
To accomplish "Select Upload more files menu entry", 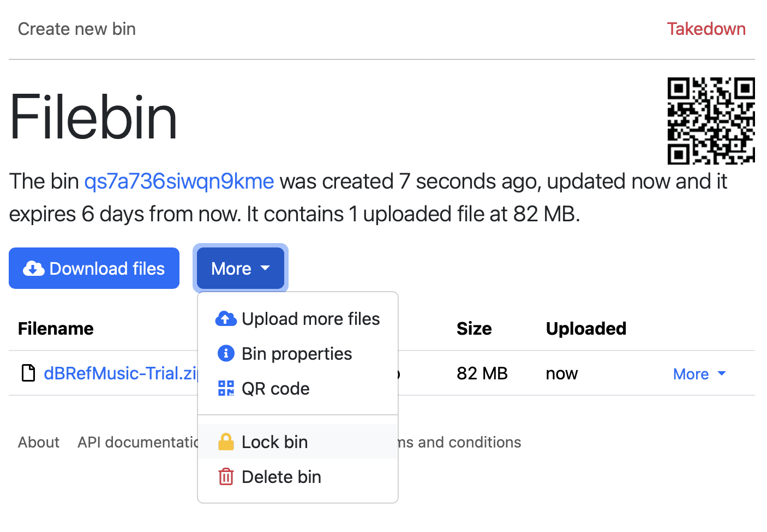I will (x=310, y=319).
